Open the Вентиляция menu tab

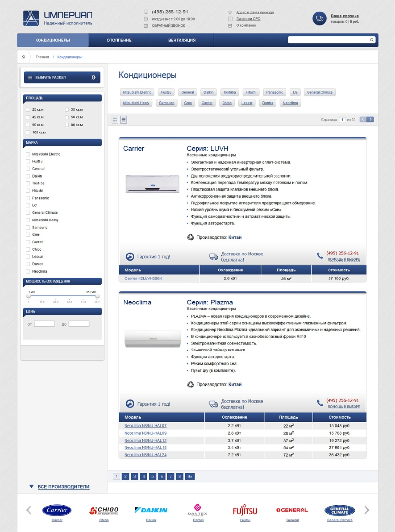[x=182, y=40]
